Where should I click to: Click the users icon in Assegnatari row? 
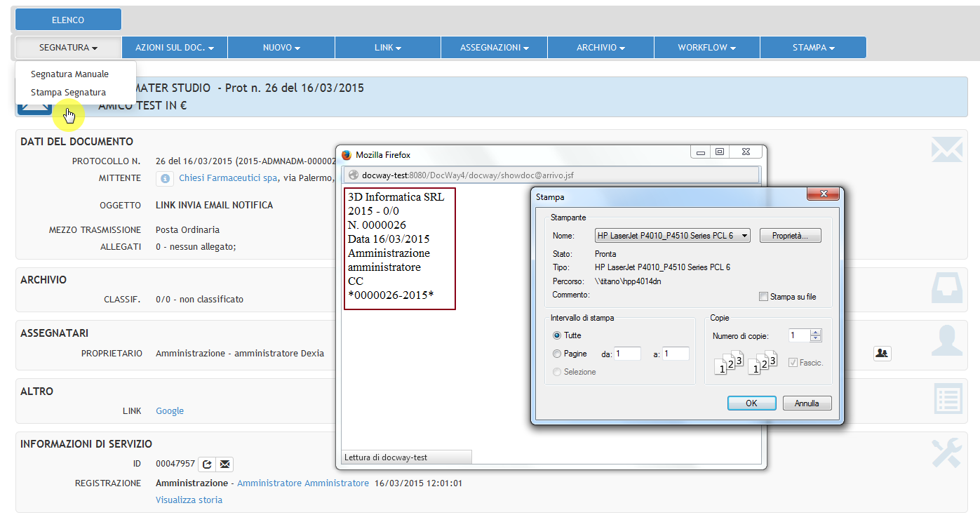tap(882, 354)
